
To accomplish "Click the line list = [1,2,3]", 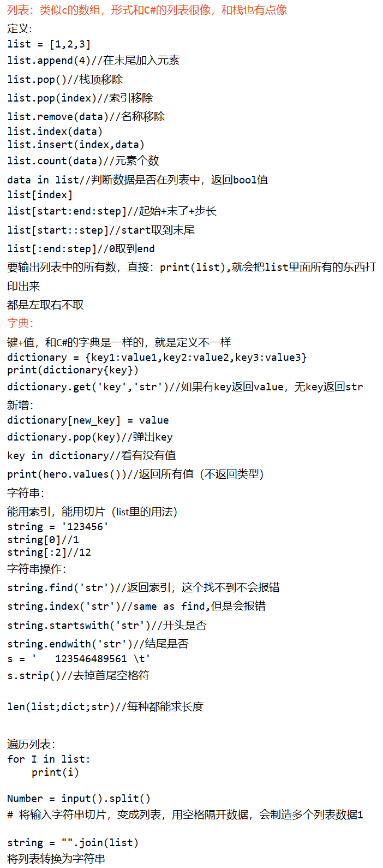I will point(49,44).
